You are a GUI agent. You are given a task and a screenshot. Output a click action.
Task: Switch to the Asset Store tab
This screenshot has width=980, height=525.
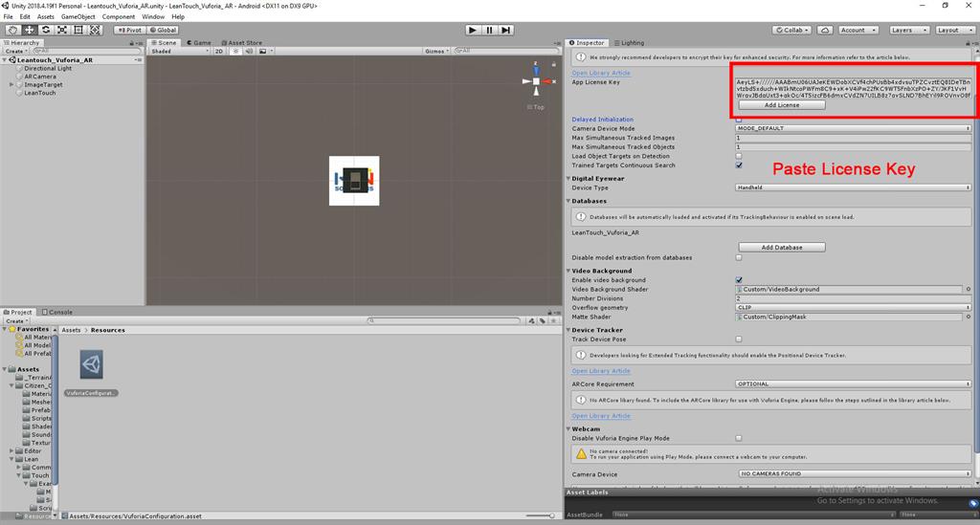pyautogui.click(x=242, y=43)
